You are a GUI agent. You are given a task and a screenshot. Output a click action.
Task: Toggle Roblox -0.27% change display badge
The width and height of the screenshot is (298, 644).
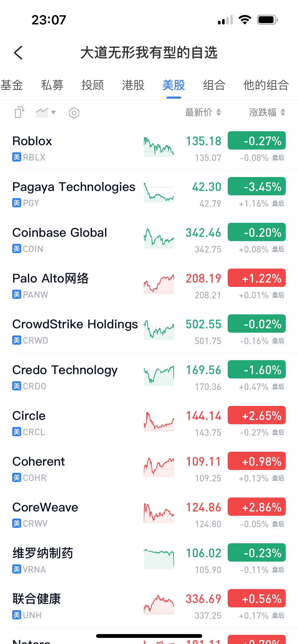(x=256, y=140)
